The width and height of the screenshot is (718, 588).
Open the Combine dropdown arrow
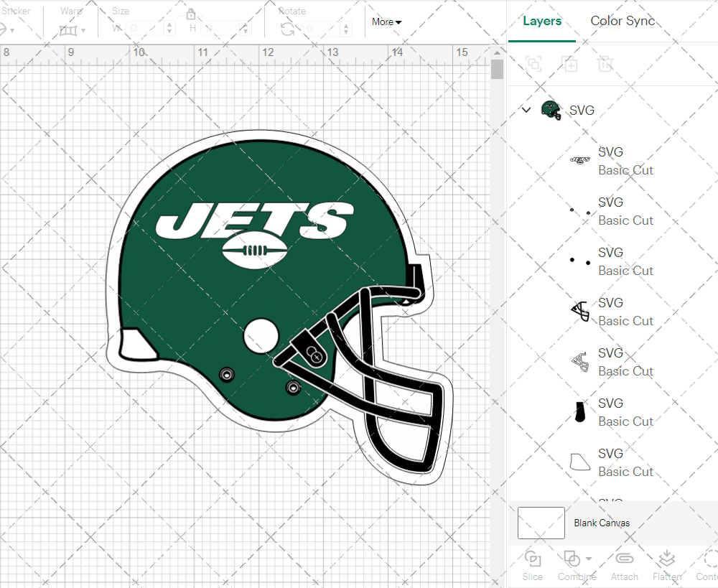(x=589, y=559)
